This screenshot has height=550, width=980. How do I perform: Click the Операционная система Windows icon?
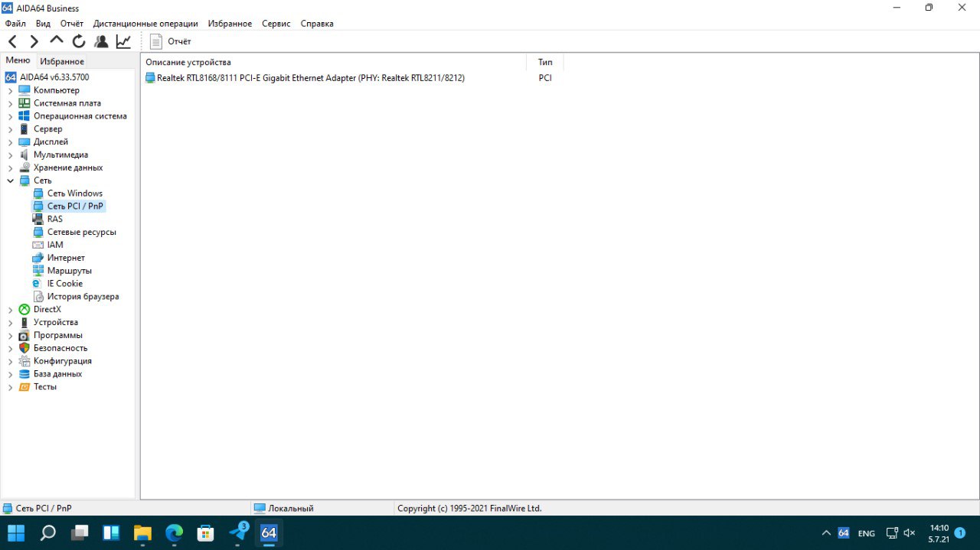pyautogui.click(x=24, y=116)
